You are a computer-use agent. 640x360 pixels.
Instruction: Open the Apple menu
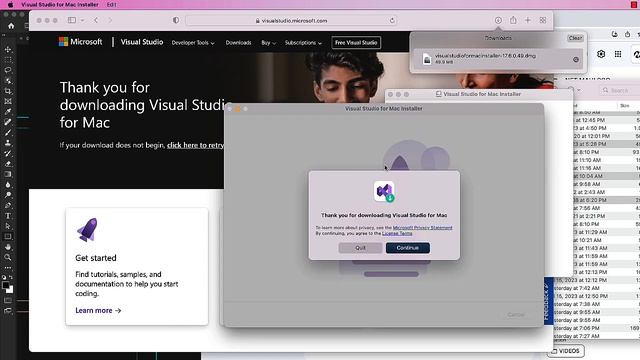[11, 4]
